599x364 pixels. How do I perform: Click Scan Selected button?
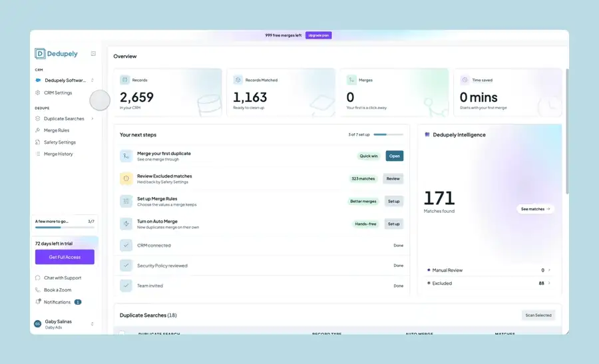coord(538,315)
